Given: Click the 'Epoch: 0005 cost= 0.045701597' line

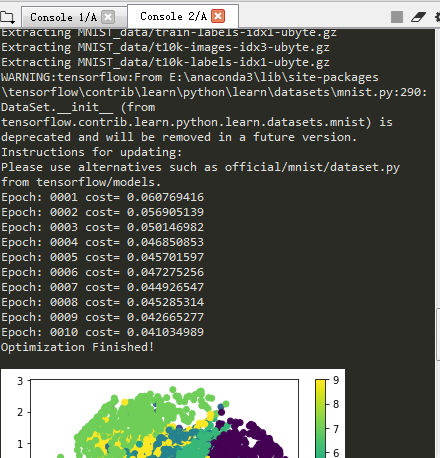Looking at the screenshot, I should [102, 257].
